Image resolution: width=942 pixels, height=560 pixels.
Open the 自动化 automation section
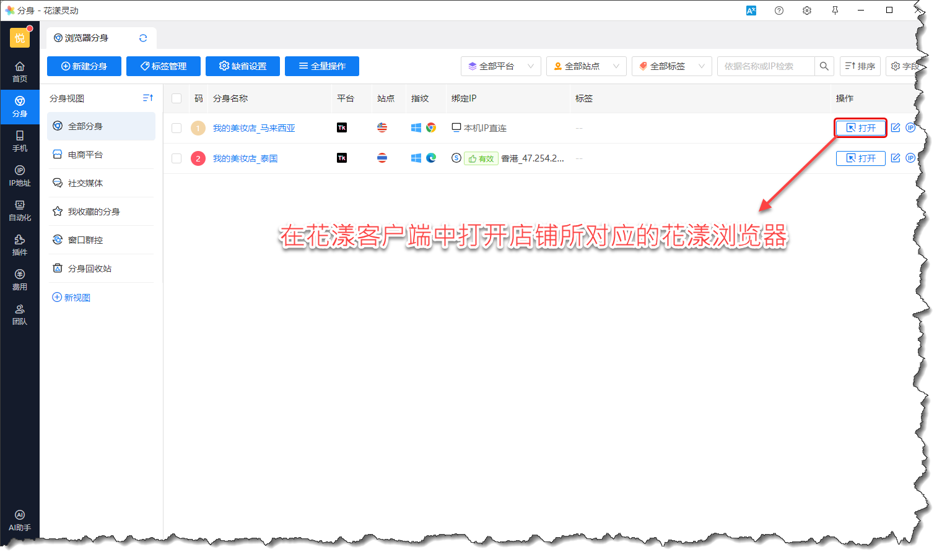[20, 210]
